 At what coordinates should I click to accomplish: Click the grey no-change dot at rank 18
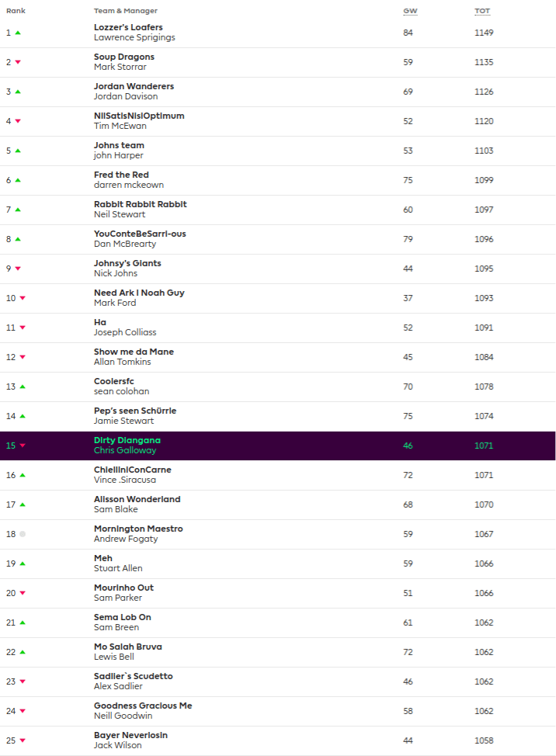click(x=23, y=534)
